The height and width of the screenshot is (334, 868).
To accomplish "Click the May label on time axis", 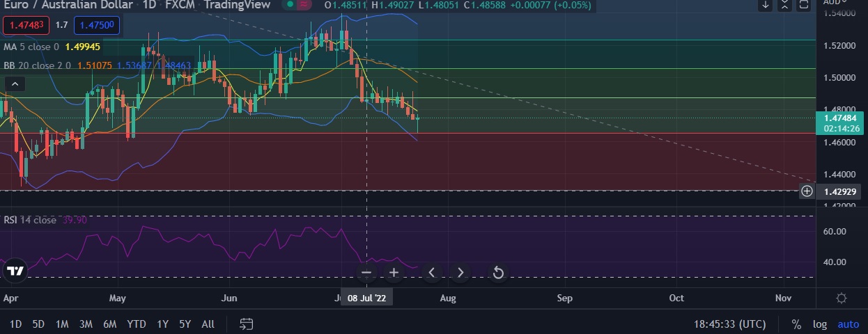I will 118,298.
